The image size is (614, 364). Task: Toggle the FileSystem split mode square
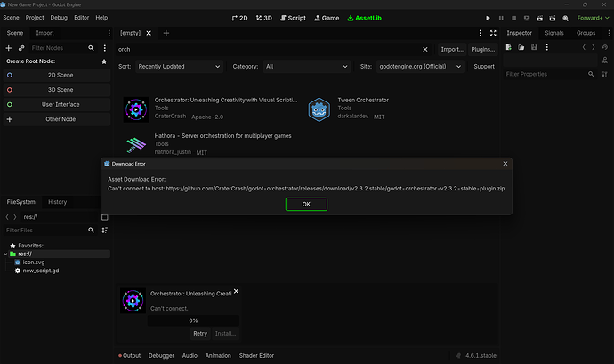click(x=104, y=217)
